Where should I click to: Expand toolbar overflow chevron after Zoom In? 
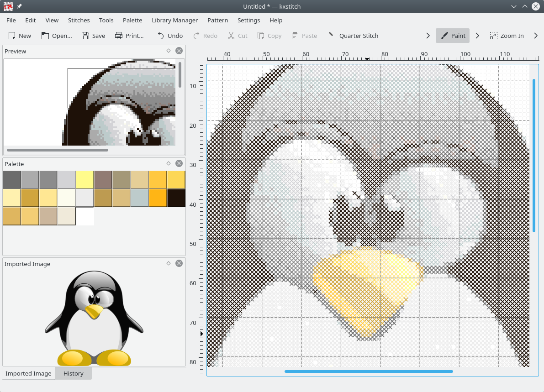536,36
